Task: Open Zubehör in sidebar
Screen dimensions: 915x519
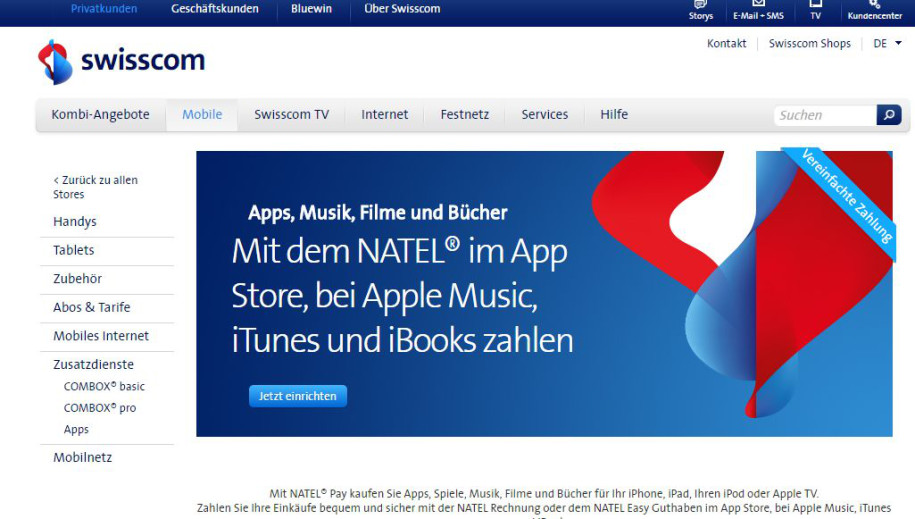Action: pos(77,278)
